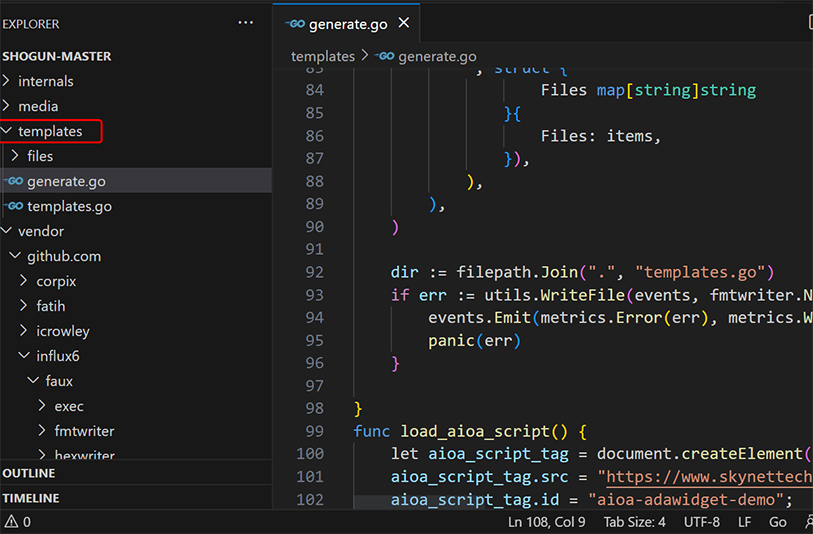Expand the TIMELINE section
The image size is (813, 534).
coord(31,498)
